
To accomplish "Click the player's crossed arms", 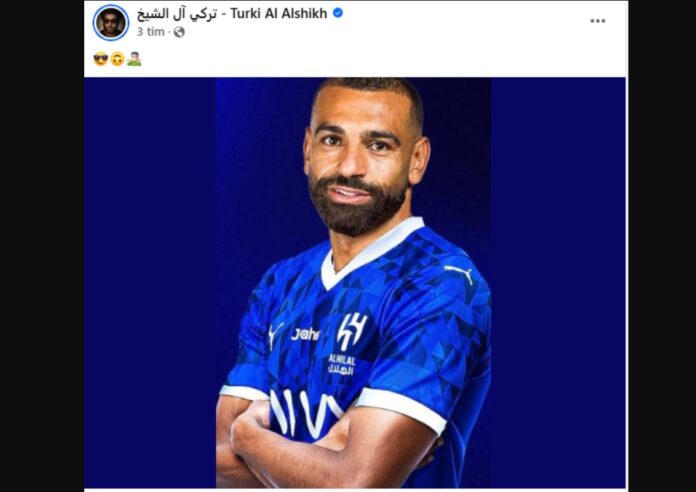I will coord(327,446).
